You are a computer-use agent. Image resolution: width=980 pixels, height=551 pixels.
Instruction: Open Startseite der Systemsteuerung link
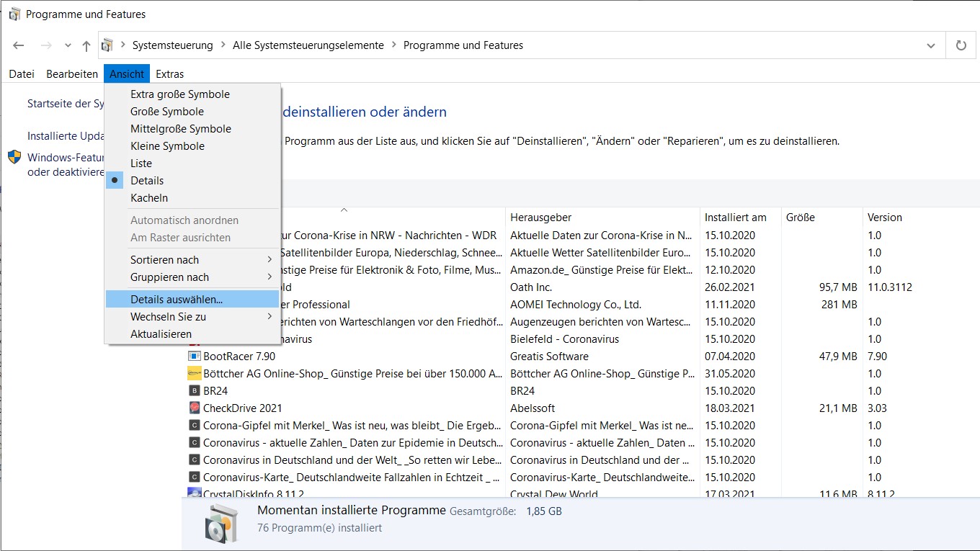click(66, 104)
